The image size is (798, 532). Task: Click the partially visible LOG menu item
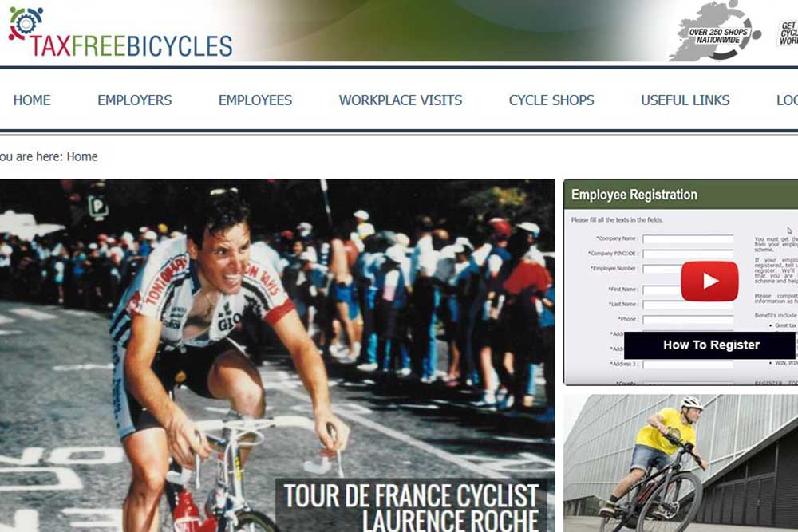pyautogui.click(x=787, y=100)
